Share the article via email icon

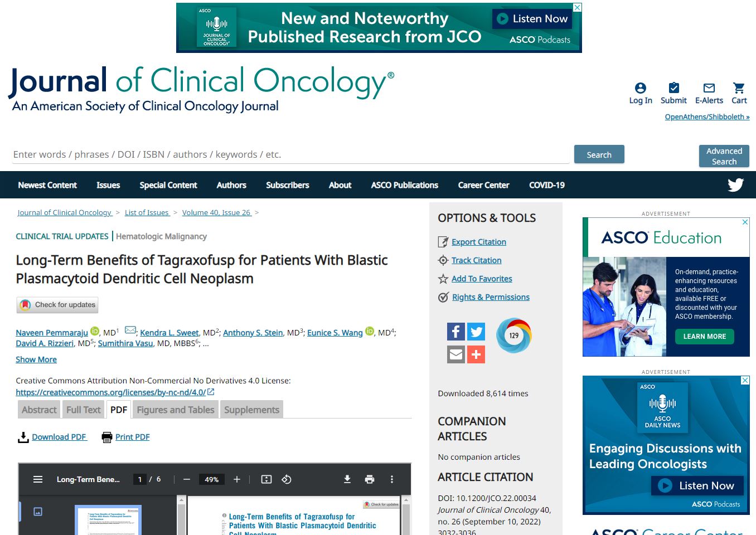[455, 354]
